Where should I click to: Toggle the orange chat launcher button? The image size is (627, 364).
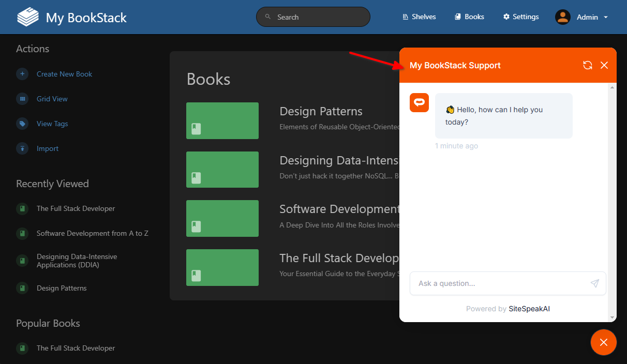603,342
